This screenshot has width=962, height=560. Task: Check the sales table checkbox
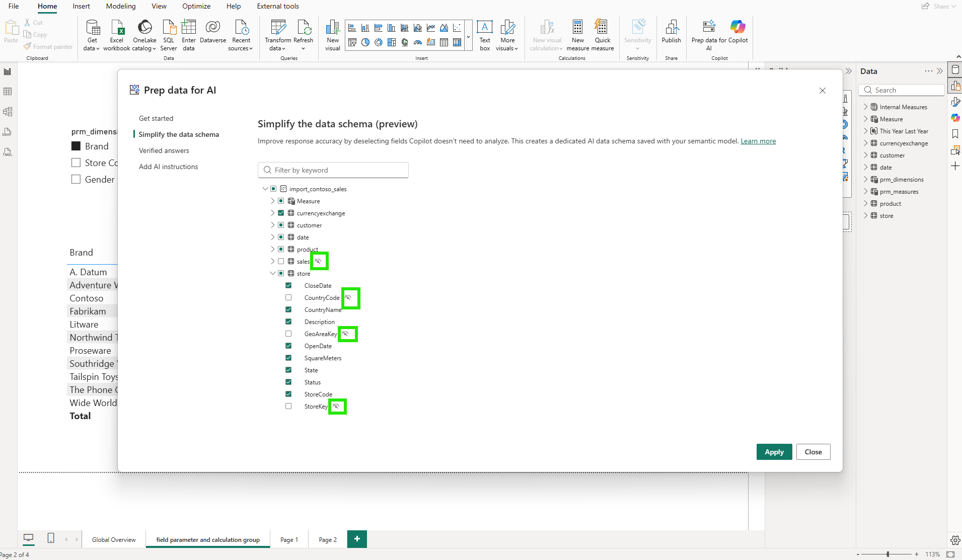point(281,261)
